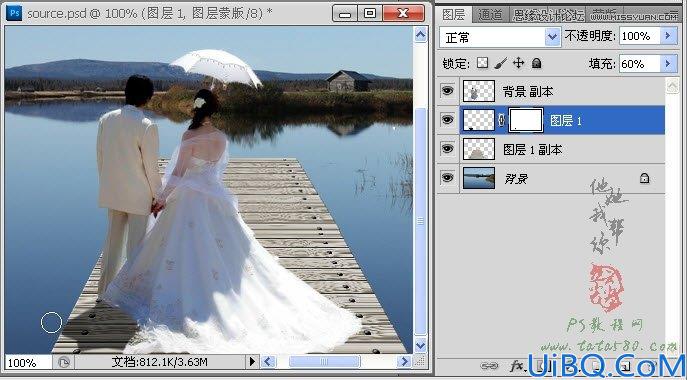Select the 图层 1 副本 layer thumbnail

coord(479,149)
